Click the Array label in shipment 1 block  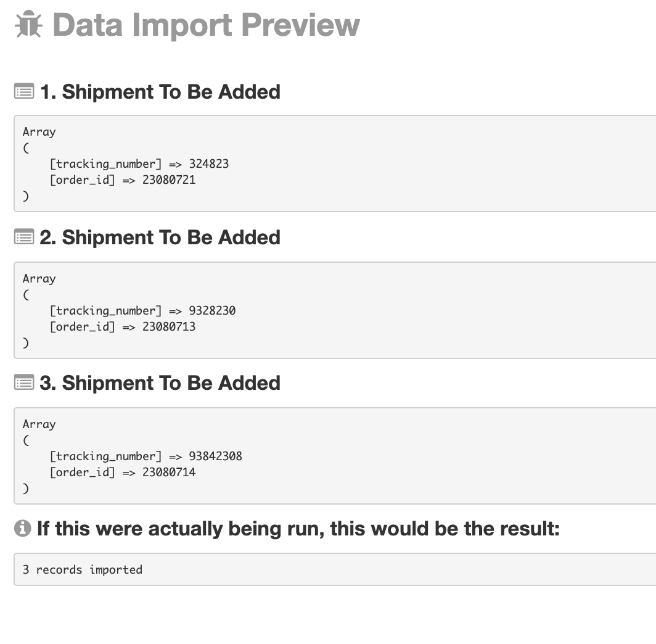[x=39, y=132]
